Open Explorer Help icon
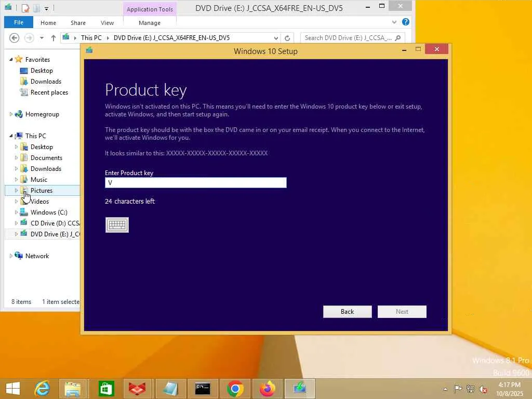The image size is (532, 399). click(405, 22)
